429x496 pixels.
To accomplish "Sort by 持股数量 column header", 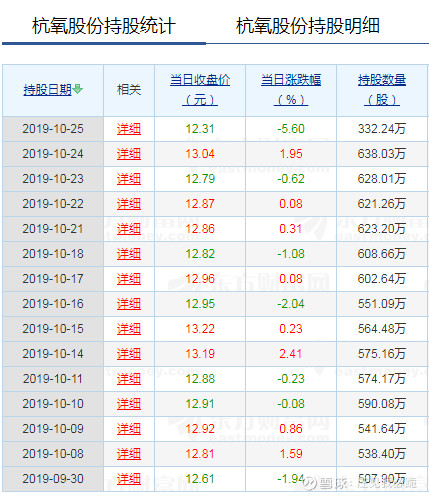I will [382, 90].
